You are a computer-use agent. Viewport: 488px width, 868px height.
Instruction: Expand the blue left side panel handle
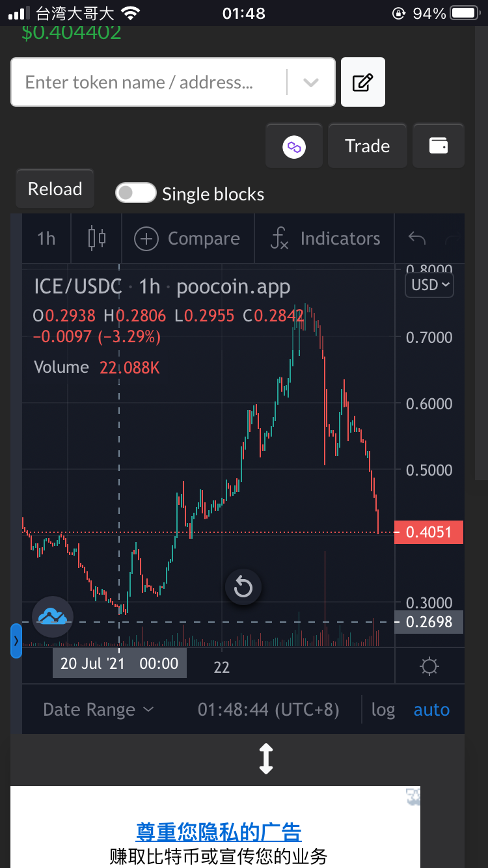[x=16, y=641]
